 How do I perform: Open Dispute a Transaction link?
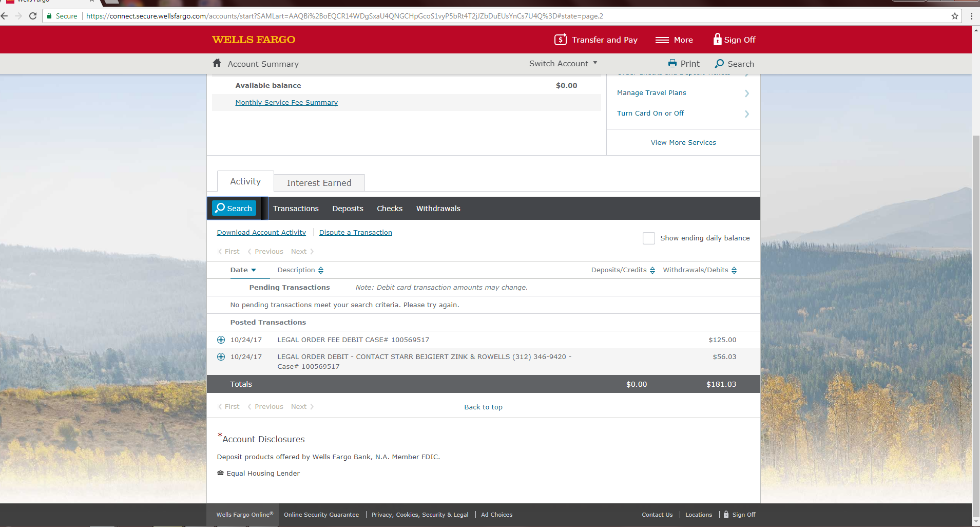(x=356, y=233)
